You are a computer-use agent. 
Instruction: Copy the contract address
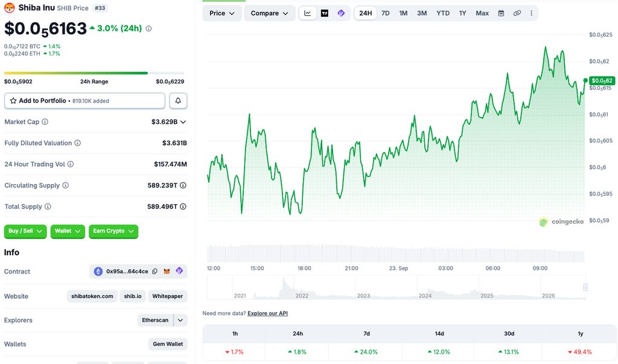point(155,271)
